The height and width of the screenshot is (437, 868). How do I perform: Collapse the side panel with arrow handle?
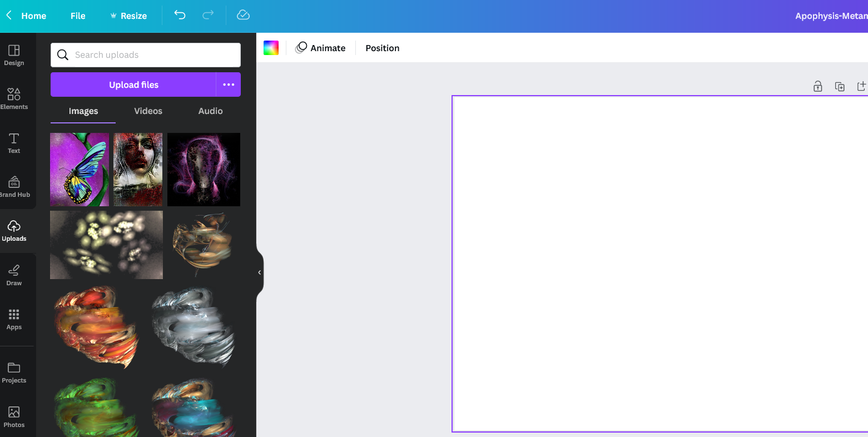tap(259, 272)
